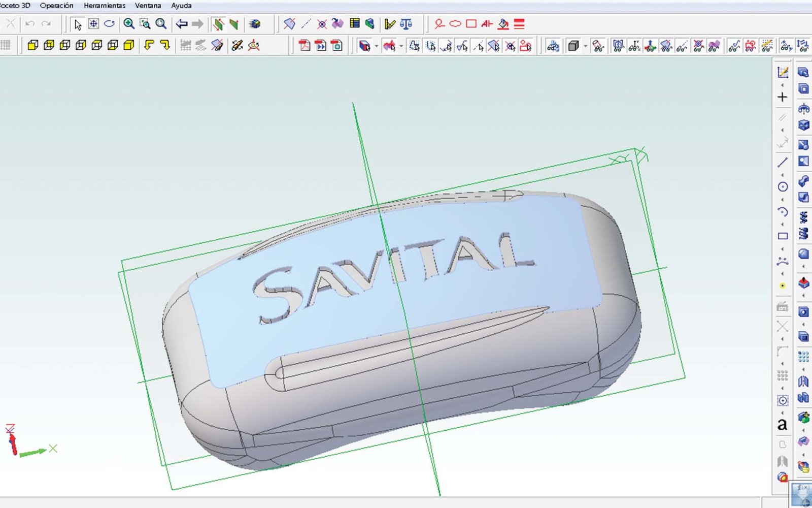Viewport: 812px width, 508px height.
Task: Click the solid yellow cube view icon
Action: (129, 45)
